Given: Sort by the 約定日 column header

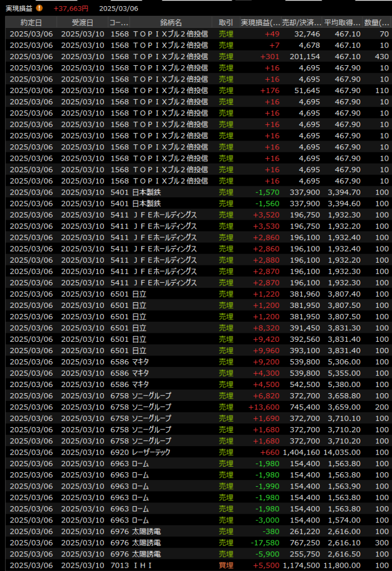Looking at the screenshot, I should (31, 22).
